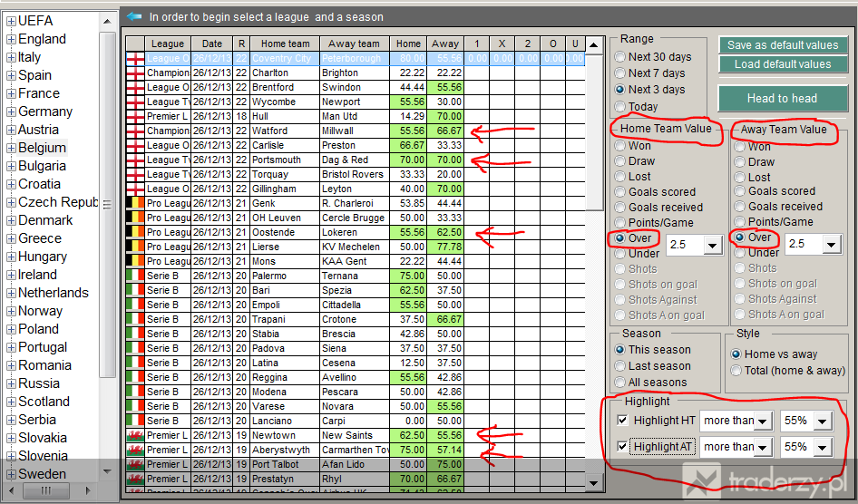The image size is (858, 504).
Task: Click Save as default values button
Action: (x=783, y=44)
